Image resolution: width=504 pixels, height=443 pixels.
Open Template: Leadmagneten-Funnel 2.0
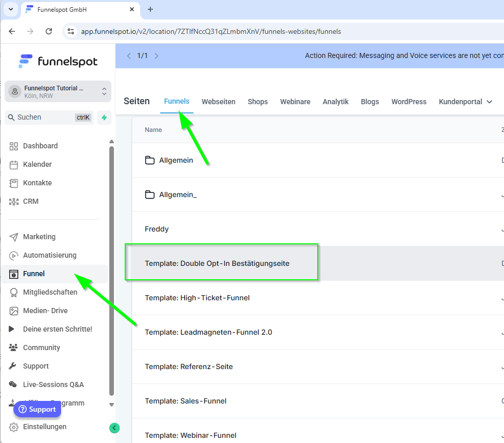[x=208, y=332]
